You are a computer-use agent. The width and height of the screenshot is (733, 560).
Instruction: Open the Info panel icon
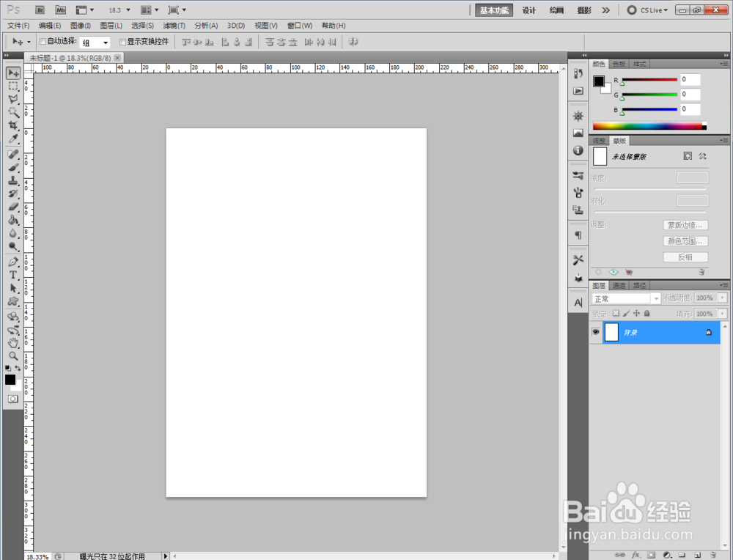coord(578,150)
